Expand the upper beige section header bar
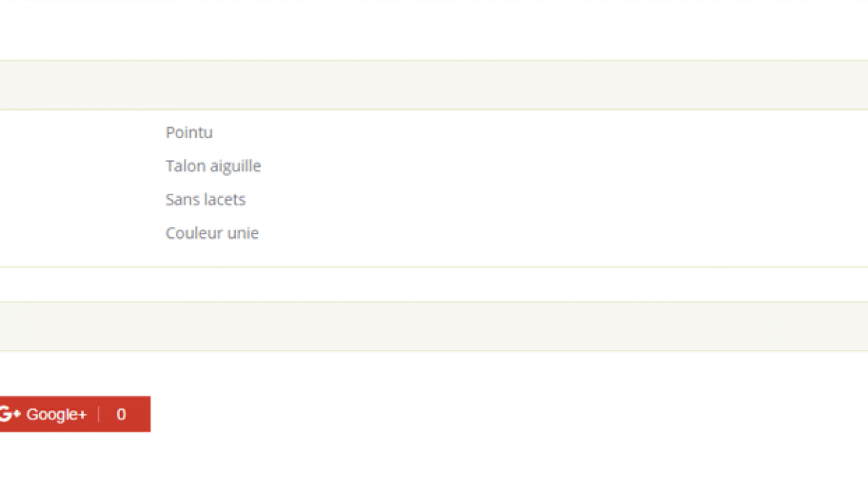 (434, 85)
